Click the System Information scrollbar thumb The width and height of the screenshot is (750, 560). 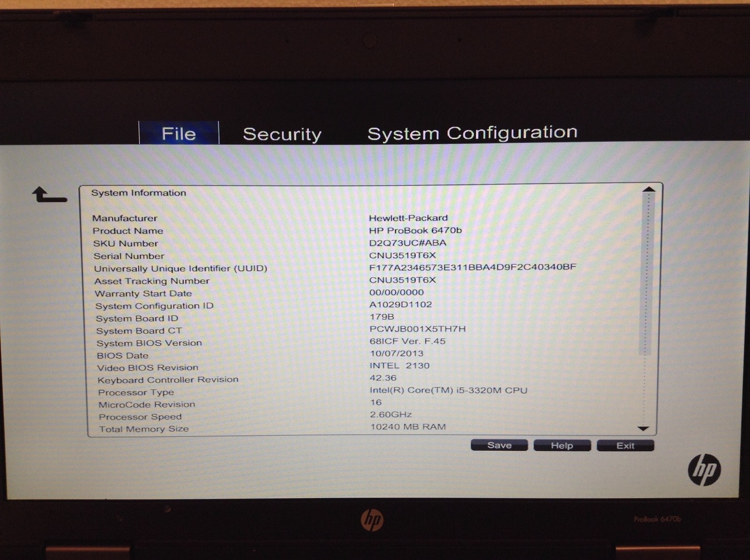[646, 273]
